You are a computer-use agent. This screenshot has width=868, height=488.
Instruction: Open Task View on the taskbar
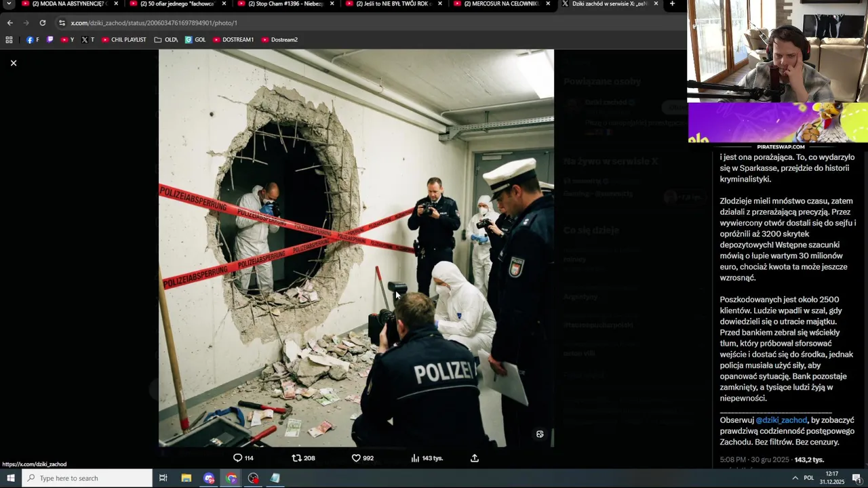(163, 479)
